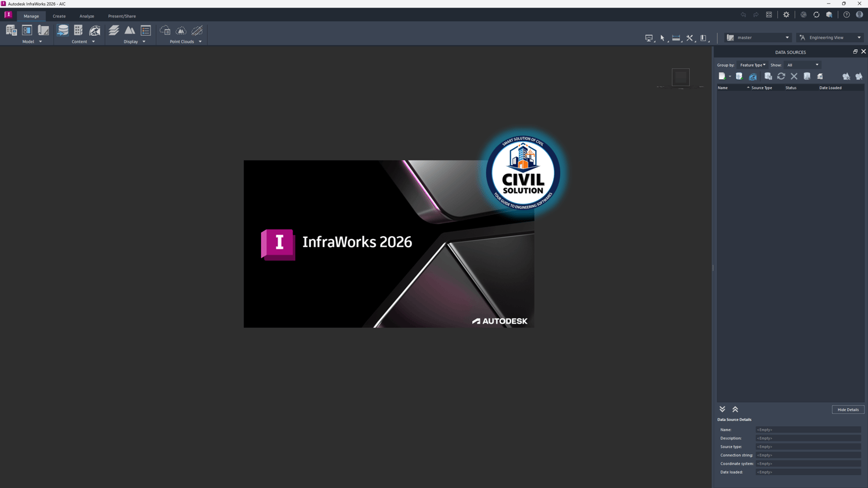Screen dimensions: 868x488
Task: Open application settings gear icon
Action: (x=786, y=15)
